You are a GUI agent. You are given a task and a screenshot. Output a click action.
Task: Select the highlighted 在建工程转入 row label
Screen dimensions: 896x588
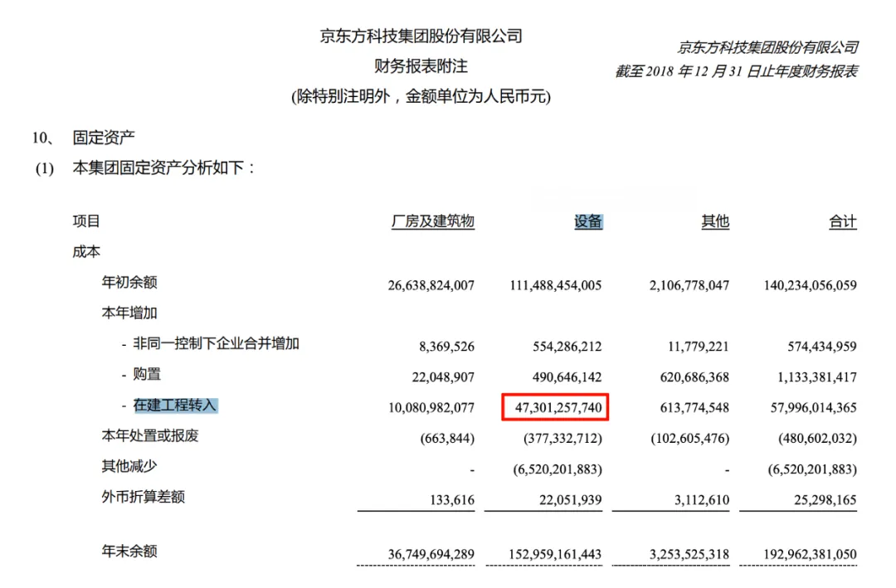click(x=175, y=406)
